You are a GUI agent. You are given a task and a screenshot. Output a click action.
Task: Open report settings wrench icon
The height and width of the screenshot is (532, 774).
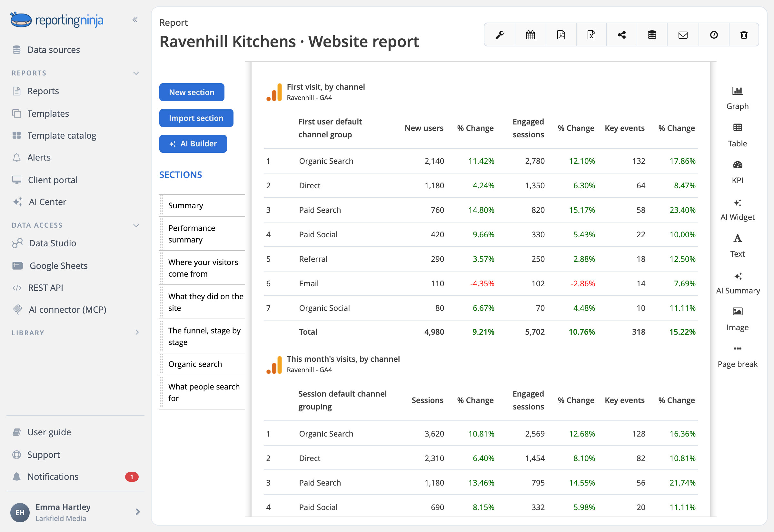[x=499, y=35]
